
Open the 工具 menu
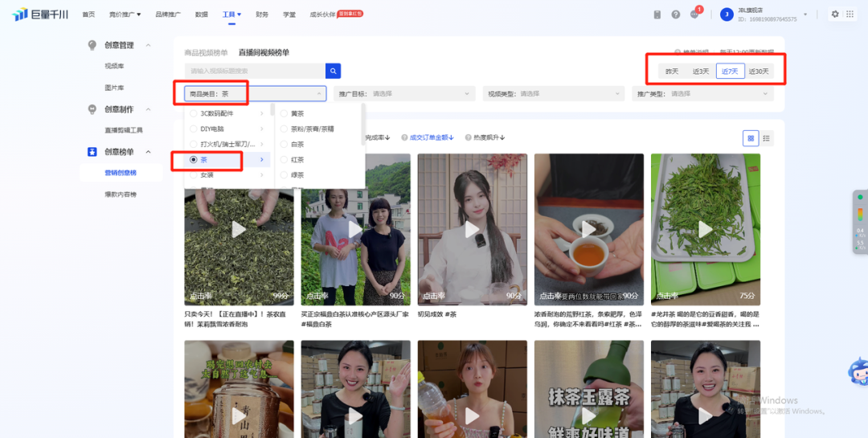(232, 14)
